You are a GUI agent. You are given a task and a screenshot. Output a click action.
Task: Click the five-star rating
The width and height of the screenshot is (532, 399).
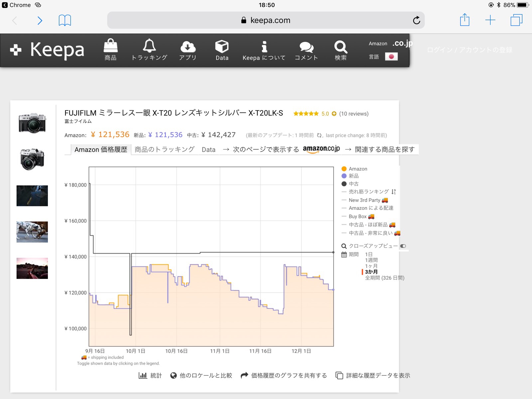pyautogui.click(x=306, y=114)
